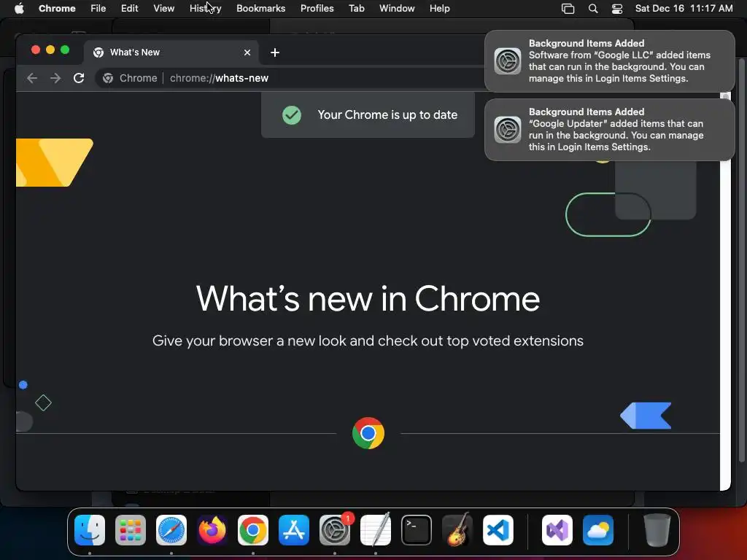Screen dimensions: 747x560
Task: Open the Bookmarks menu
Action: (x=260, y=9)
